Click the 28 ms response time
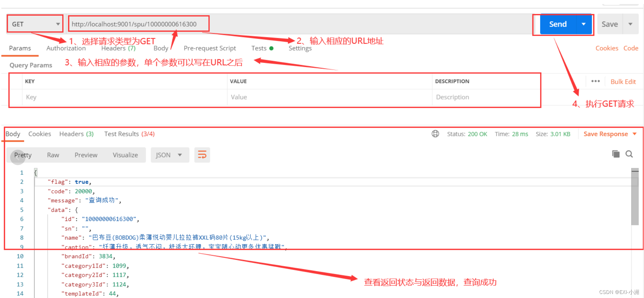644x298 pixels. [520, 134]
